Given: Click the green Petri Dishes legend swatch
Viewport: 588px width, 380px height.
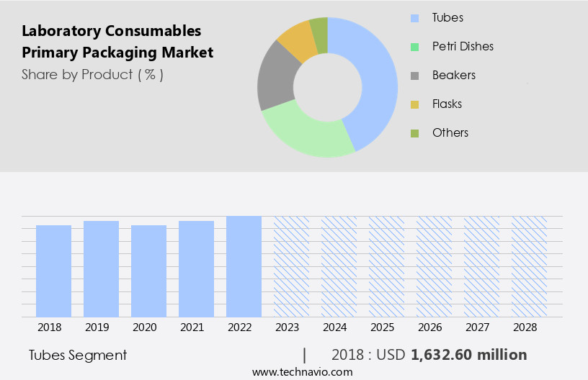Looking at the screenshot, I should pos(414,47).
